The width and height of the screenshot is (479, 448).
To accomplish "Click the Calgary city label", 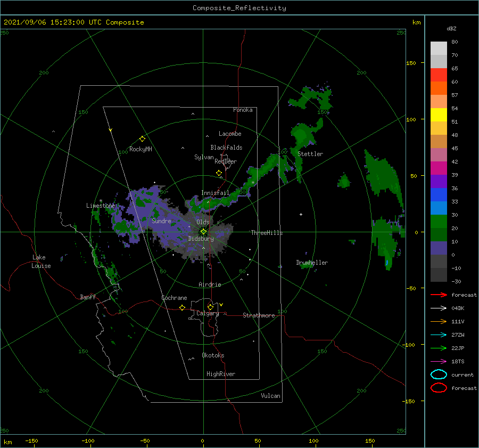I will pos(208,313).
